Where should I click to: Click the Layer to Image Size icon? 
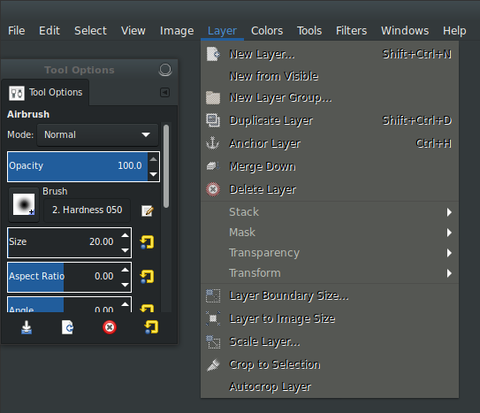tap(213, 318)
